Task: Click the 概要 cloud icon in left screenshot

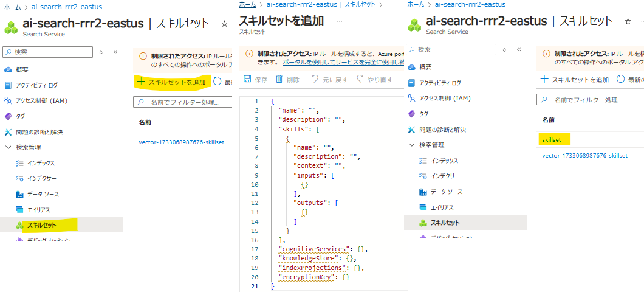Action: (x=9, y=69)
